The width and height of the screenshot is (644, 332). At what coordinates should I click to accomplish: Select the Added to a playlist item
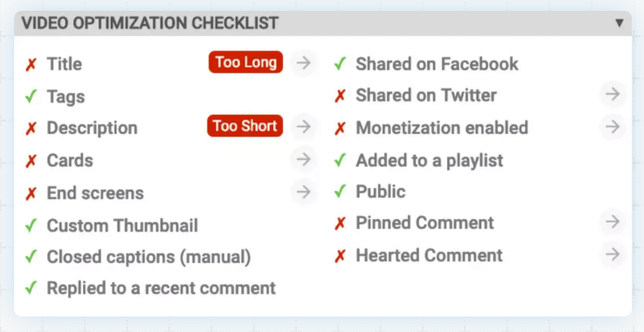pyautogui.click(x=429, y=161)
